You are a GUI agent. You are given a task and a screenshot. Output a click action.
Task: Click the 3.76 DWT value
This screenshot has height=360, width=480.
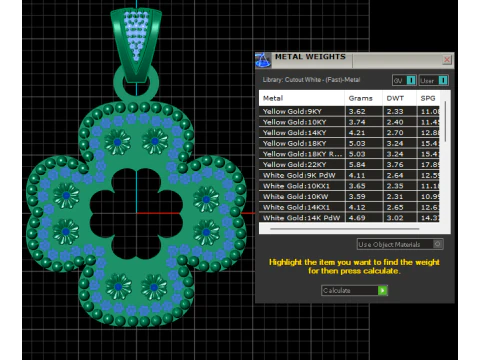395,165
